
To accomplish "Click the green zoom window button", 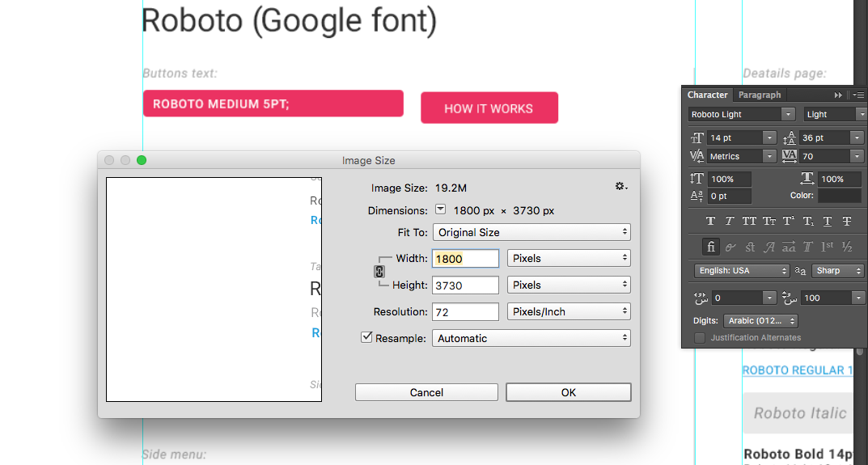I will pyautogui.click(x=142, y=160).
